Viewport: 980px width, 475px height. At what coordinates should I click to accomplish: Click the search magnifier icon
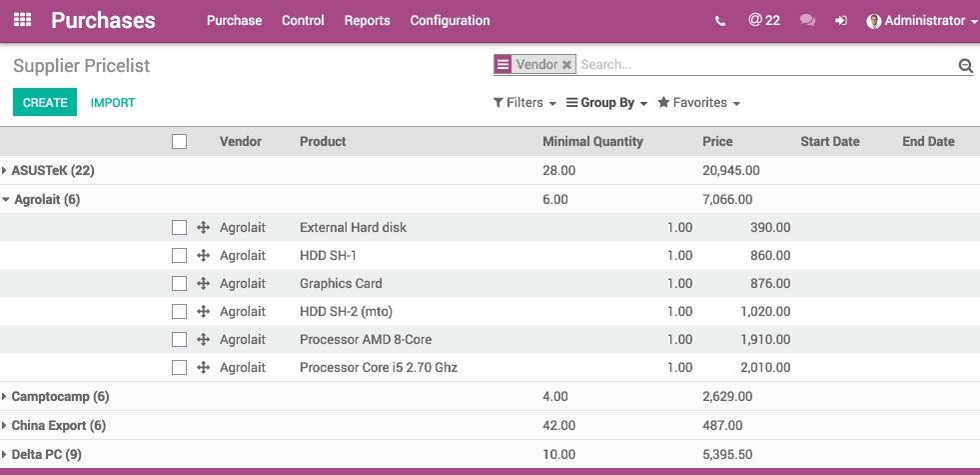pyautogui.click(x=966, y=65)
